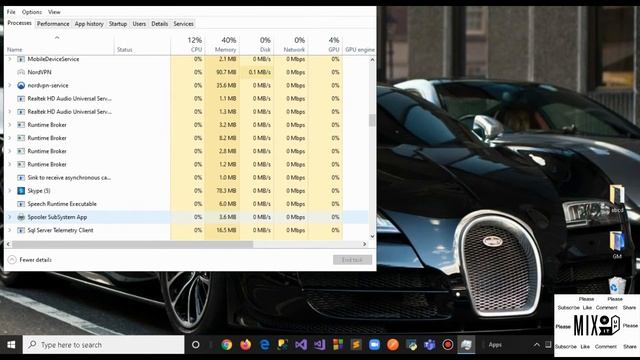Screen dimensions: 640x360
Task: Click the Spooler SubSystem App printer icon
Action: click(x=21, y=217)
